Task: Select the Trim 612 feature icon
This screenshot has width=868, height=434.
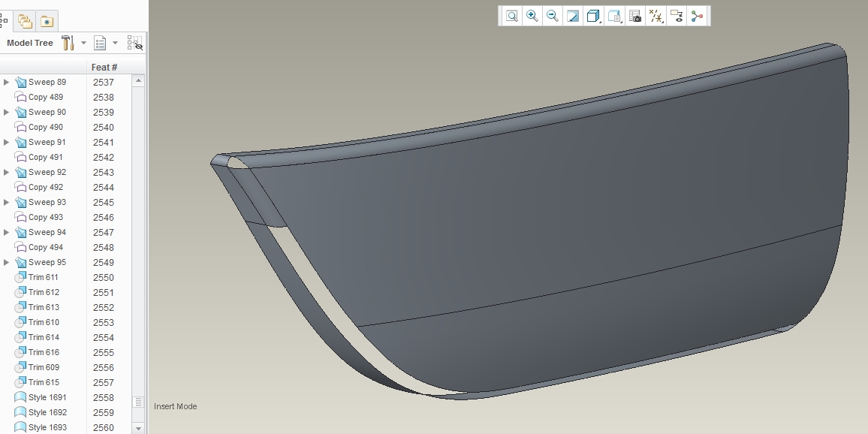Action: click(x=20, y=292)
